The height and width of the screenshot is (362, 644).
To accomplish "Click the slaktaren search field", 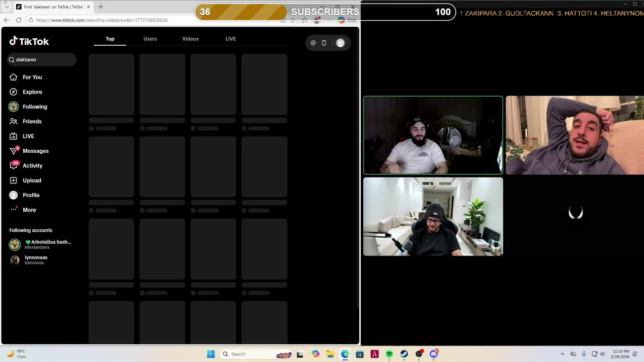I will [42, 59].
